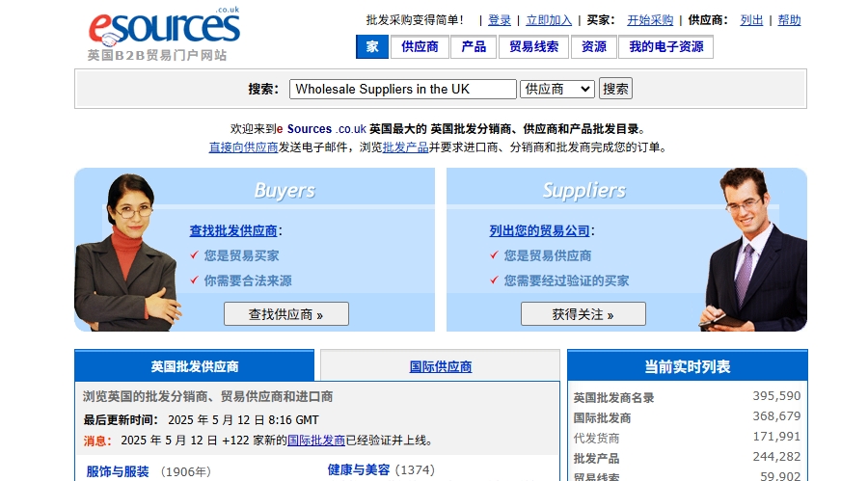
Task: Open the 开始采购 buyer link
Action: 650,20
